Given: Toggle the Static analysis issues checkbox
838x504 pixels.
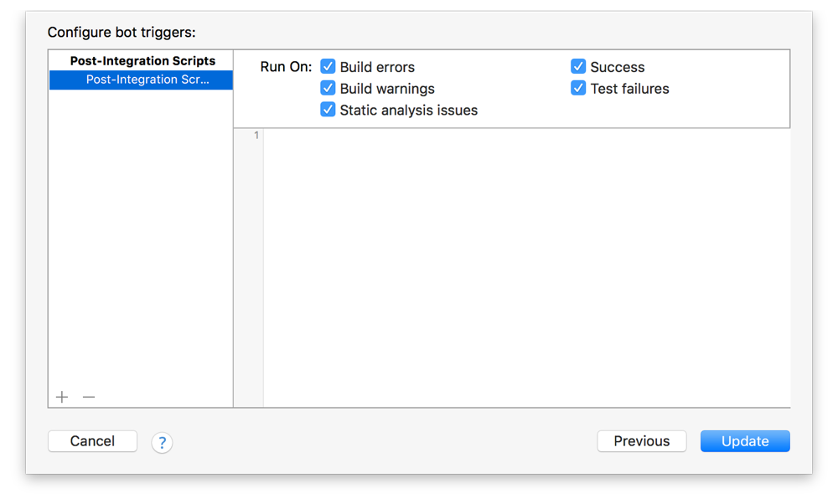Looking at the screenshot, I should (x=328, y=110).
